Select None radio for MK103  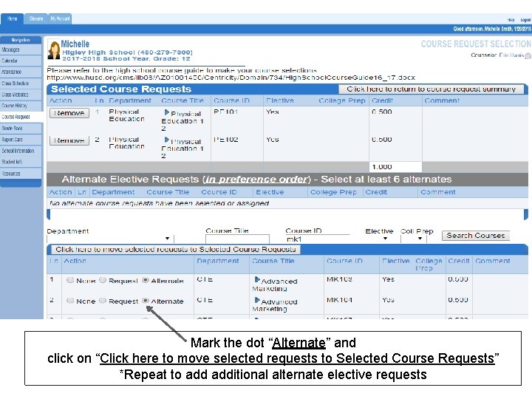tap(70, 280)
